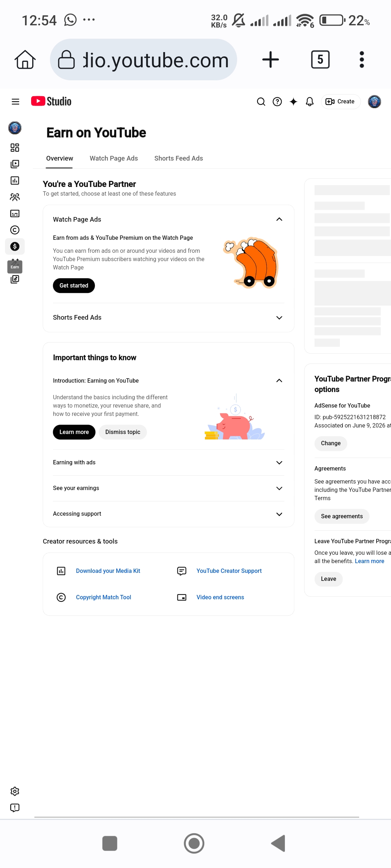The height and width of the screenshot is (868, 391).
Task: Switch to the Watch Page Ads tab
Action: [114, 158]
